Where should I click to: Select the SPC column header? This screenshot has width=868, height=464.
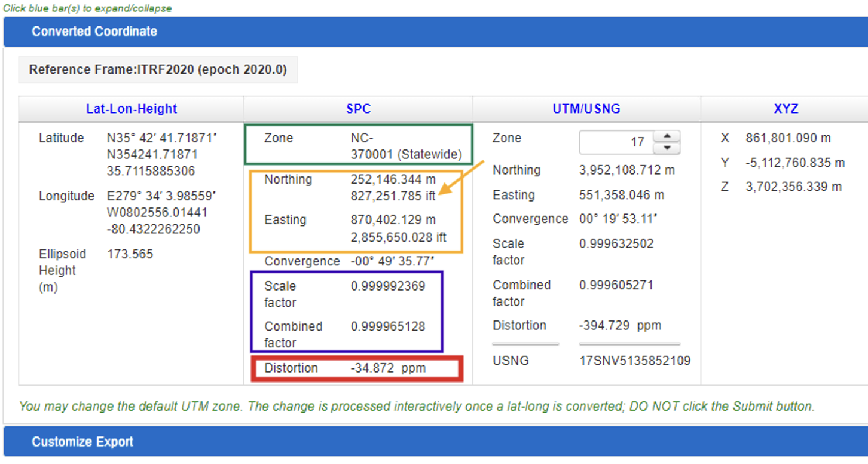(x=358, y=109)
